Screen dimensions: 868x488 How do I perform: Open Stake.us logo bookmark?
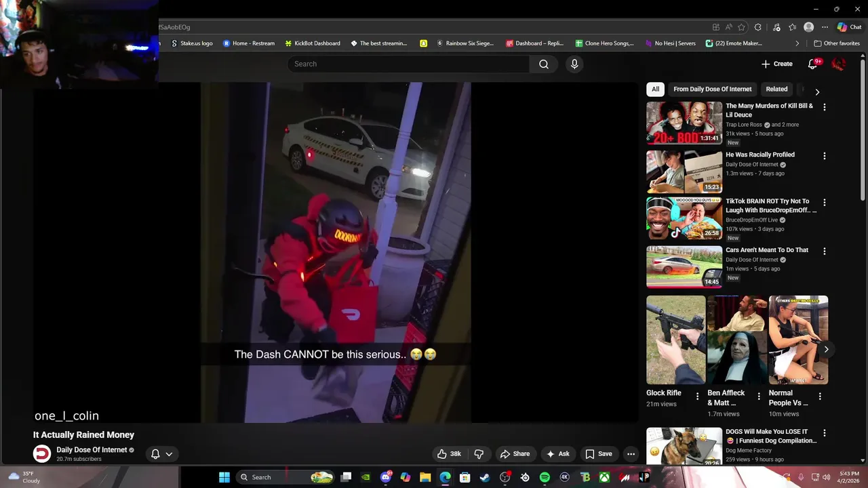(x=192, y=43)
